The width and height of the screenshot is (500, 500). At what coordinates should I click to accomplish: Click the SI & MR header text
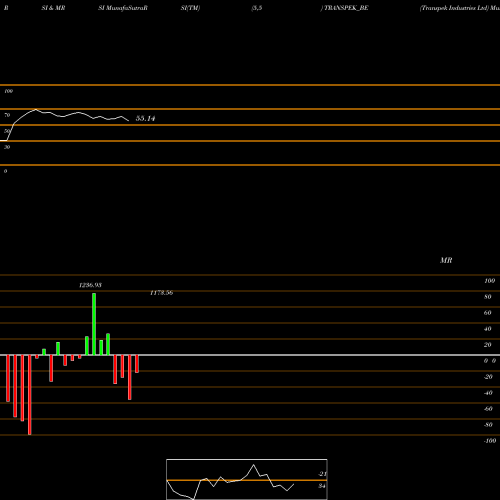pyautogui.click(x=53, y=8)
